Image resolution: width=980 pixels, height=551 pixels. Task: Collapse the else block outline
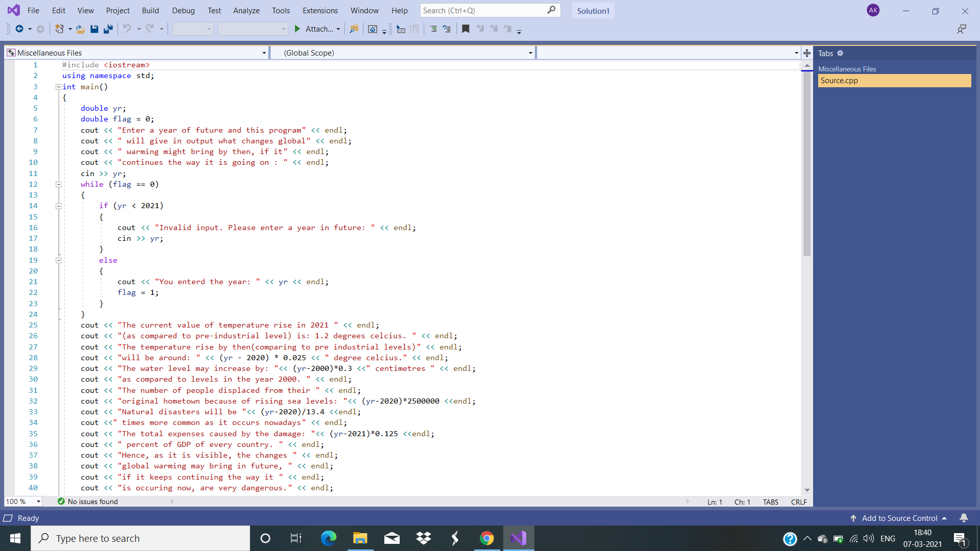(59, 260)
